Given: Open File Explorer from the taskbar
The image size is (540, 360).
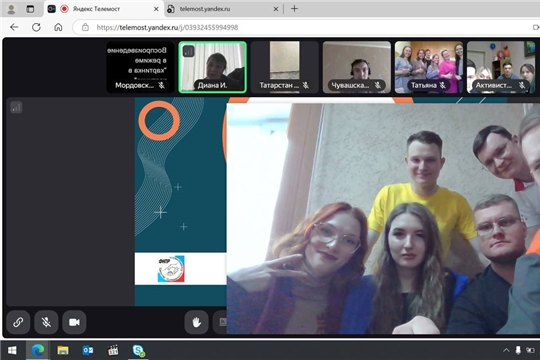Looking at the screenshot, I should (x=63, y=350).
